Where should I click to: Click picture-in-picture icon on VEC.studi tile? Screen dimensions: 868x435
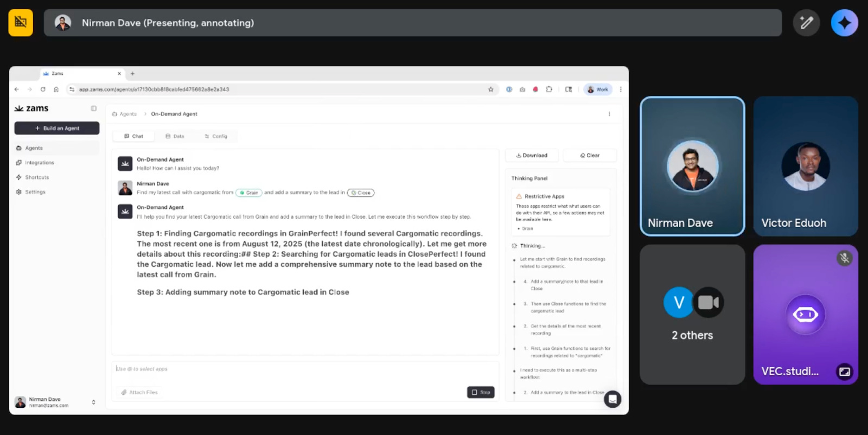[844, 372]
